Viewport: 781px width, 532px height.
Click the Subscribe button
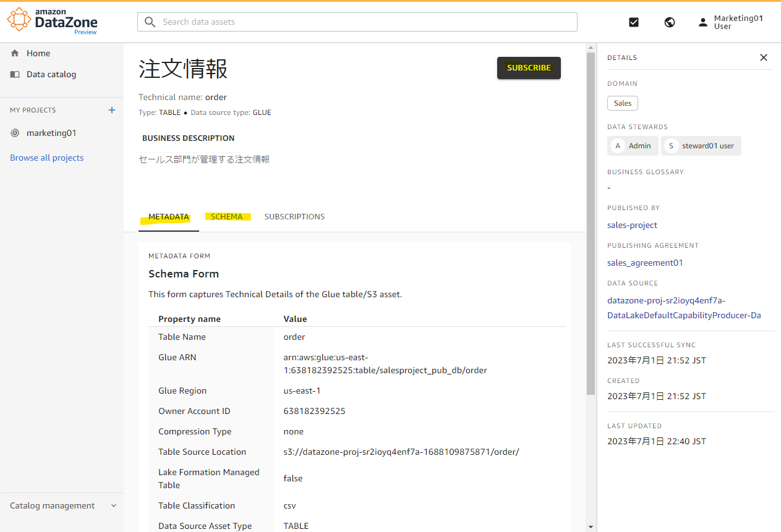click(529, 68)
